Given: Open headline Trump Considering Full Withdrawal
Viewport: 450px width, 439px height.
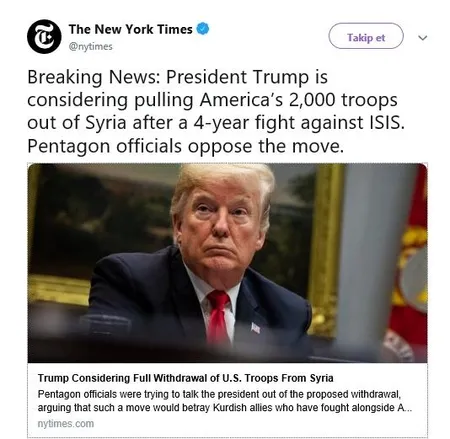Looking at the screenshot, I should click(185, 378).
